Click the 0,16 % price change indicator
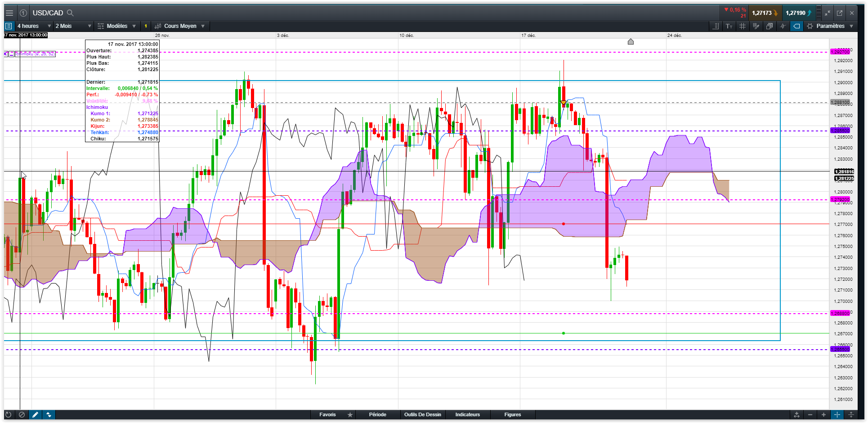This screenshot has width=868, height=423. (x=735, y=10)
